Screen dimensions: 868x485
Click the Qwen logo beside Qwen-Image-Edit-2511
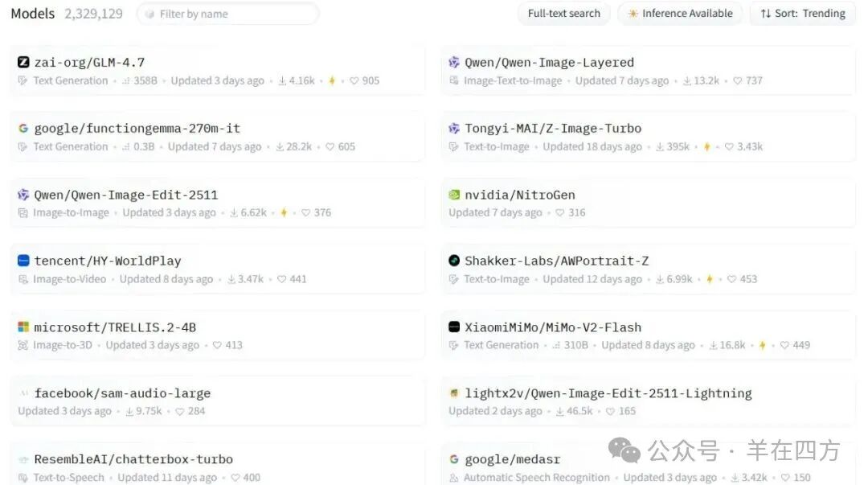coord(23,195)
